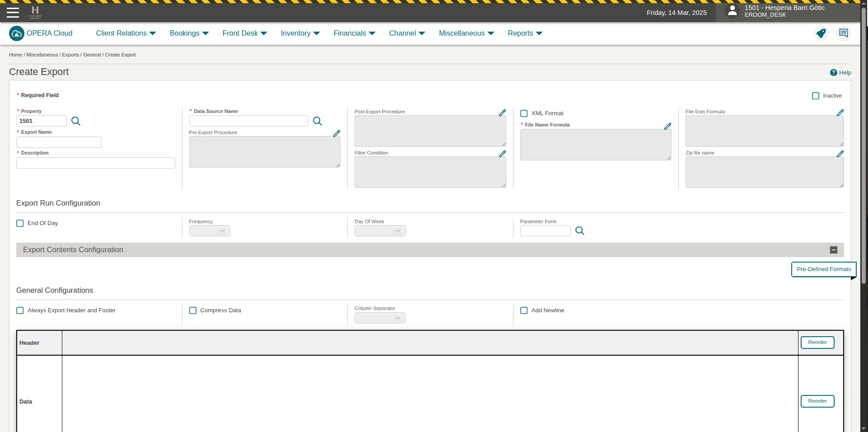Search Parameter Form with magnifier icon
The width and height of the screenshot is (868, 432).
click(580, 231)
